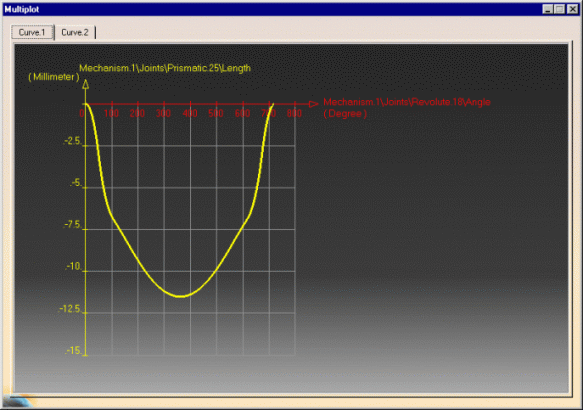Click the -10 tick label on Y-axis
583x410 pixels.
click(x=73, y=267)
